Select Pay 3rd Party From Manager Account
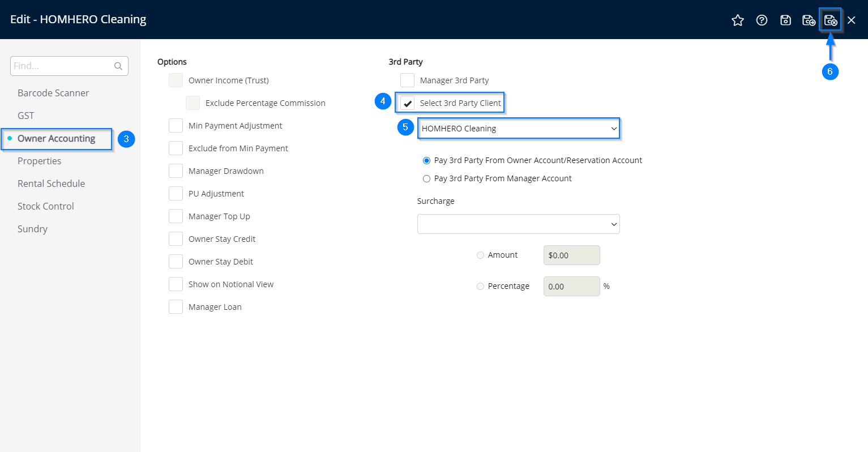The width and height of the screenshot is (868, 452). [427, 178]
